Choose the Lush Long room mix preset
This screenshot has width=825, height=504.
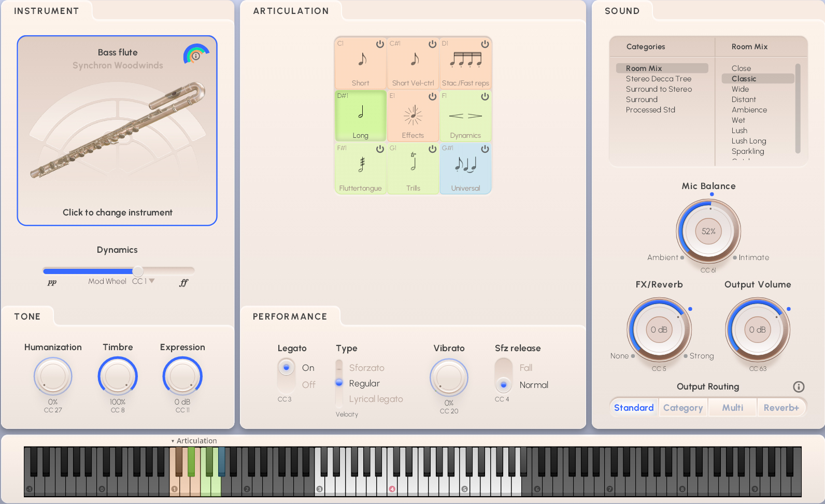[748, 141]
